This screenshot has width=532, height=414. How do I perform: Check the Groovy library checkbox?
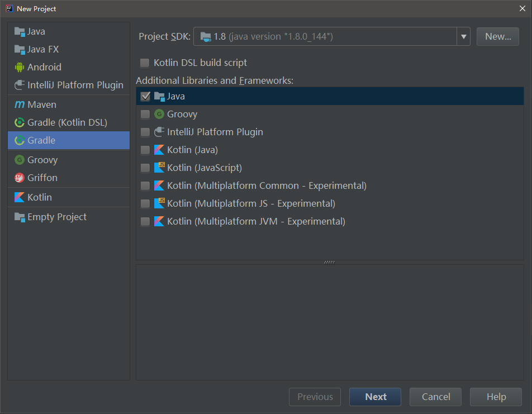tap(145, 114)
